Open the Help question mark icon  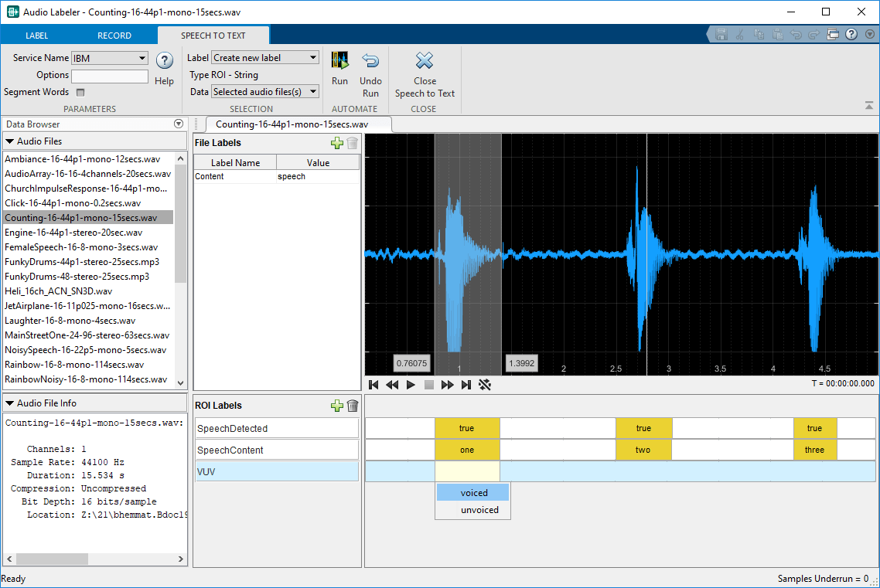point(164,62)
